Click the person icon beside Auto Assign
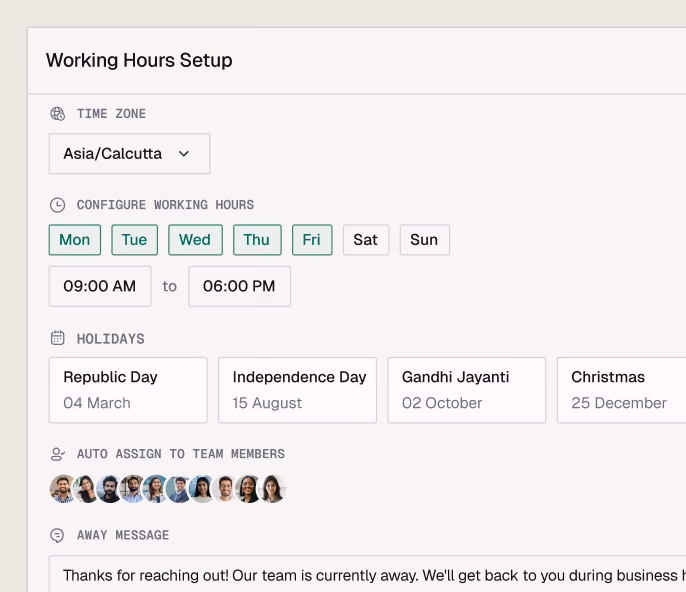 tap(58, 454)
